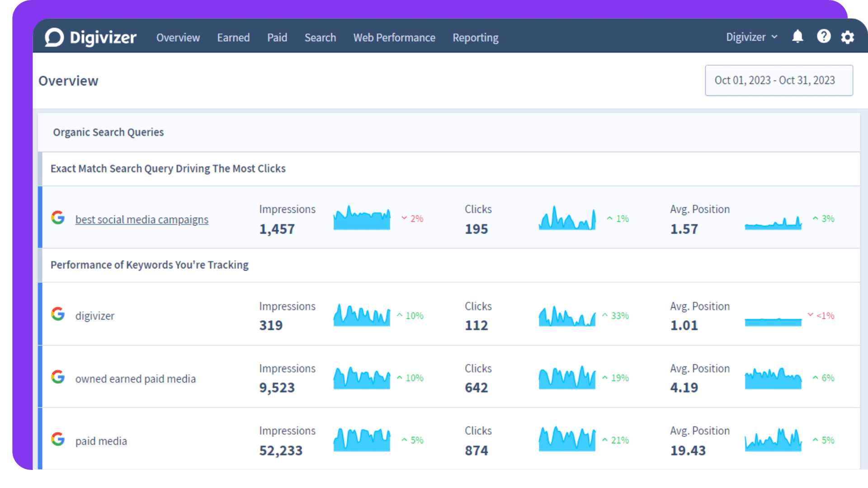This screenshot has width=868, height=488.
Task: Open the Oct 2023 date range picker
Action: point(778,80)
